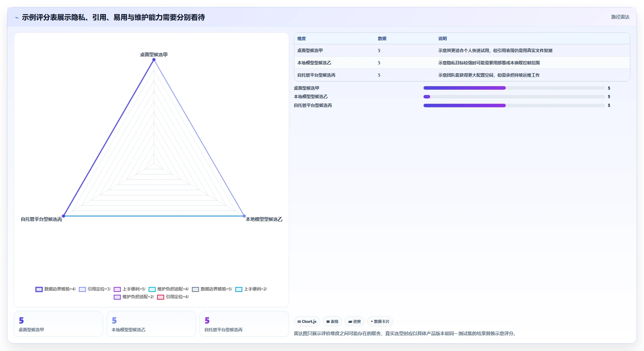Toggle legend item 维护负担适配=2/
Screen dimensions: 644x351
click(134, 297)
